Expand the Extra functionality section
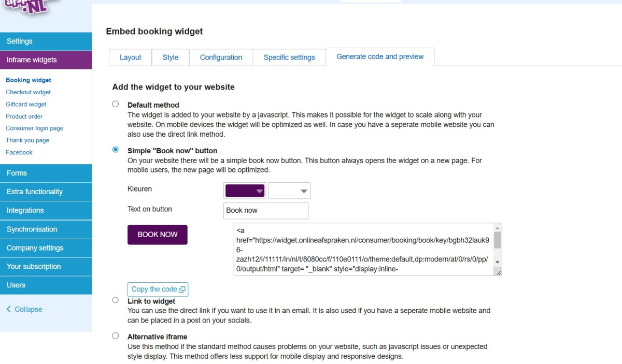Viewport: 622px width, 364px height. pyautogui.click(x=46, y=192)
